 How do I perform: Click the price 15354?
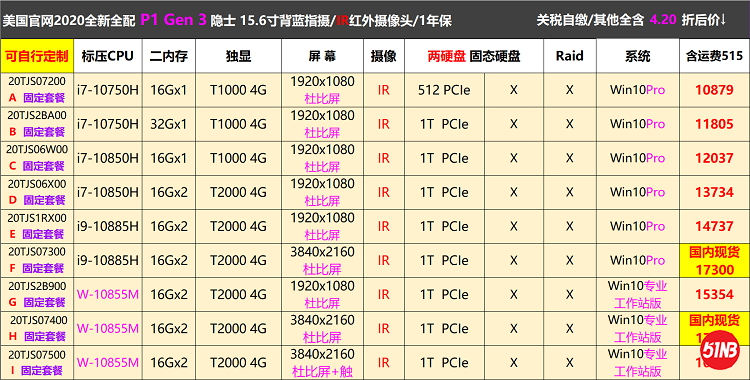714,295
